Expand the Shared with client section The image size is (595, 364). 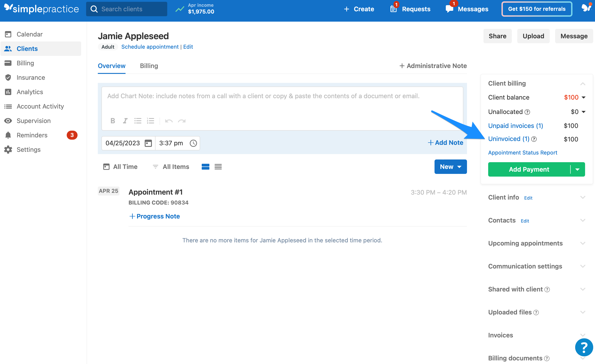583,289
